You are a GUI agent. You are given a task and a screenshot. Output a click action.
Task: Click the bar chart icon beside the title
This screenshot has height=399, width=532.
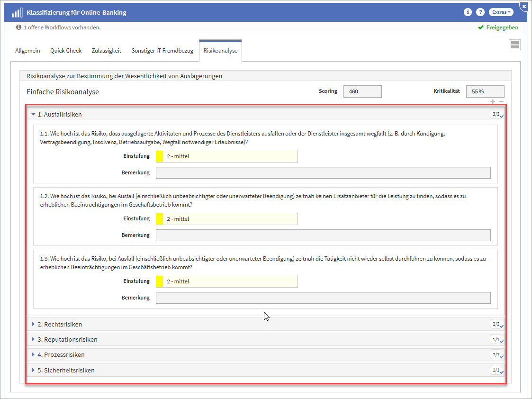tap(17, 13)
